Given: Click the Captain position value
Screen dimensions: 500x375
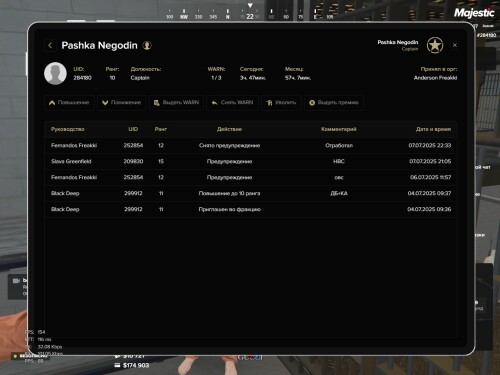Looking at the screenshot, I should (140, 78).
